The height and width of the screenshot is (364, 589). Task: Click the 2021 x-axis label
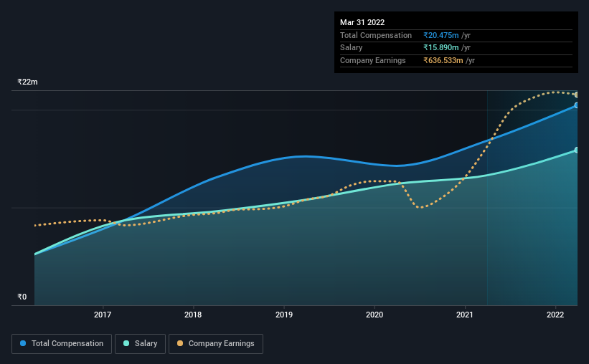pyautogui.click(x=465, y=315)
